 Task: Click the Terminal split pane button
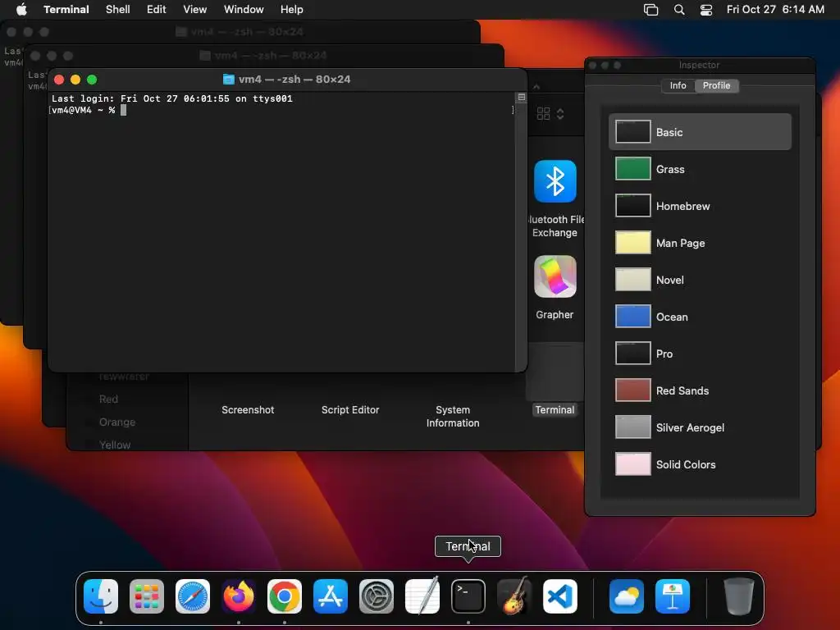(x=521, y=98)
